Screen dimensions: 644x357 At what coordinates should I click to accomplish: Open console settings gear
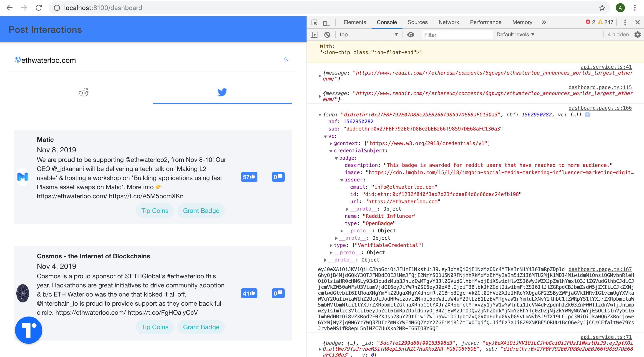pos(637,35)
